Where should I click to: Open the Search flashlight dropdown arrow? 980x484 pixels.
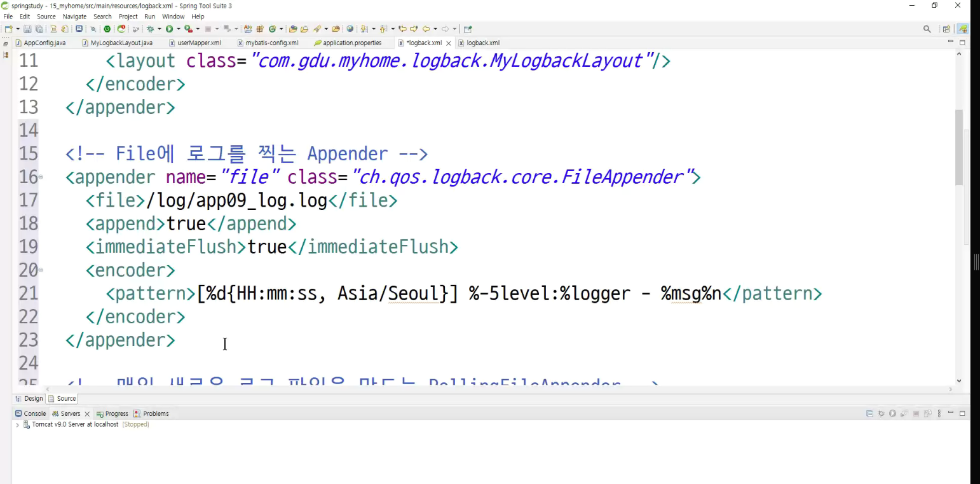[326, 29]
